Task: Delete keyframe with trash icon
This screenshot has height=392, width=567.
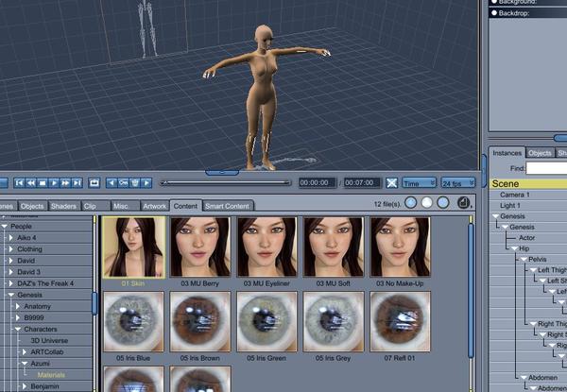Action: (x=135, y=183)
